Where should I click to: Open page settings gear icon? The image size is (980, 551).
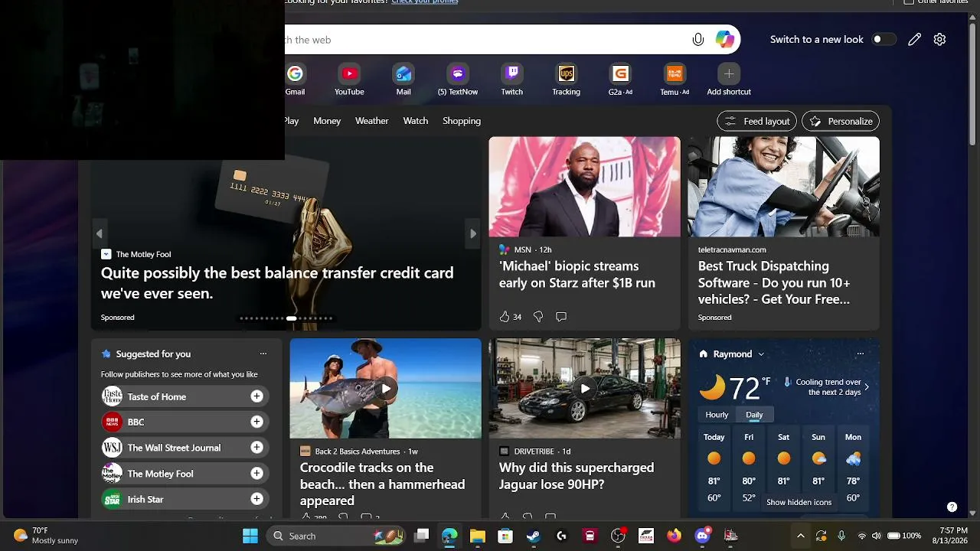pyautogui.click(x=940, y=40)
